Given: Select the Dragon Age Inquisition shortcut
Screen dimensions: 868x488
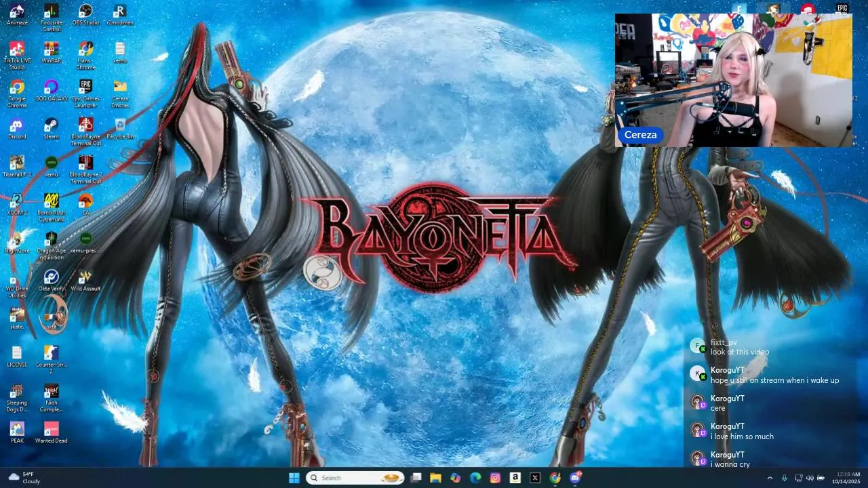Looking at the screenshot, I should pyautogui.click(x=51, y=246).
